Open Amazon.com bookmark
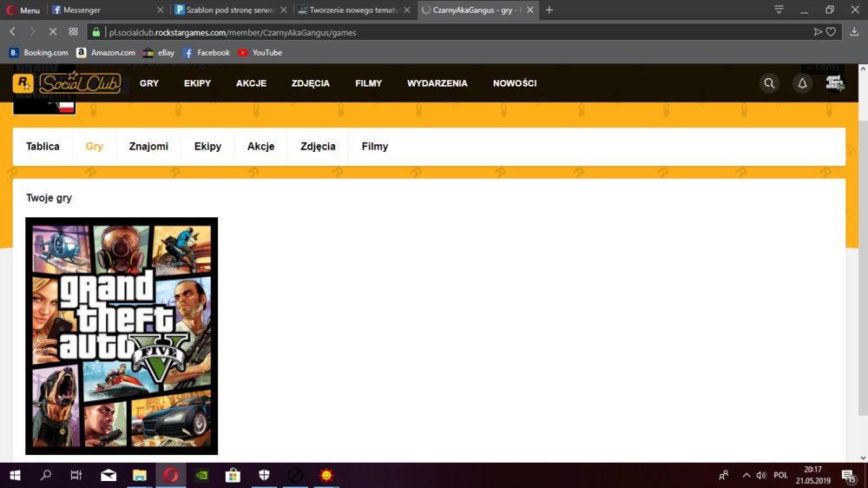This screenshot has width=868, height=488. [x=106, y=53]
